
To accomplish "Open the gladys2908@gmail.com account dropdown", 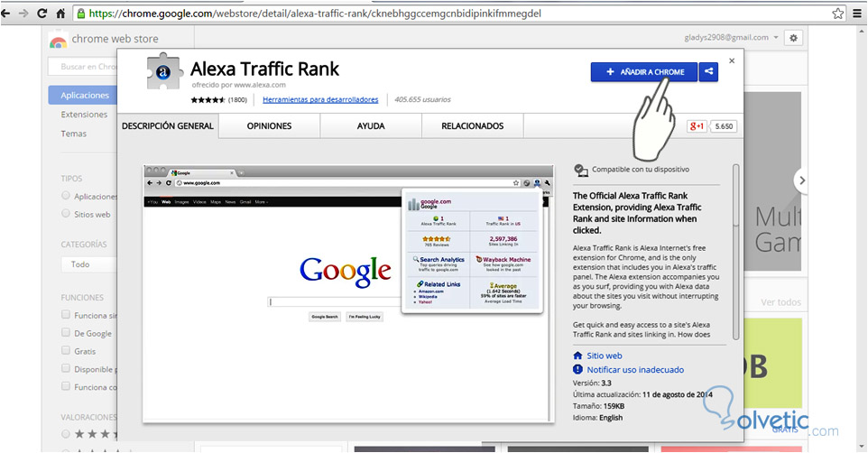I will click(x=731, y=38).
